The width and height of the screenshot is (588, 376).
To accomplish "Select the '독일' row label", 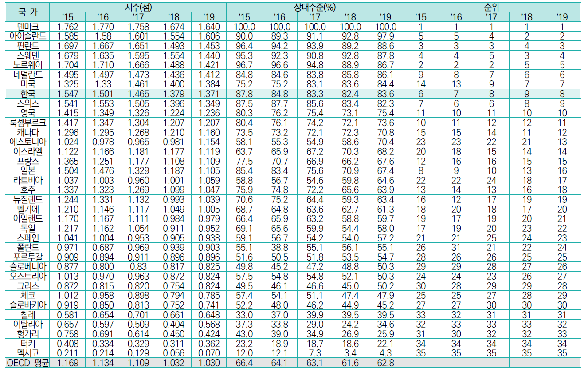I will tap(28, 229).
